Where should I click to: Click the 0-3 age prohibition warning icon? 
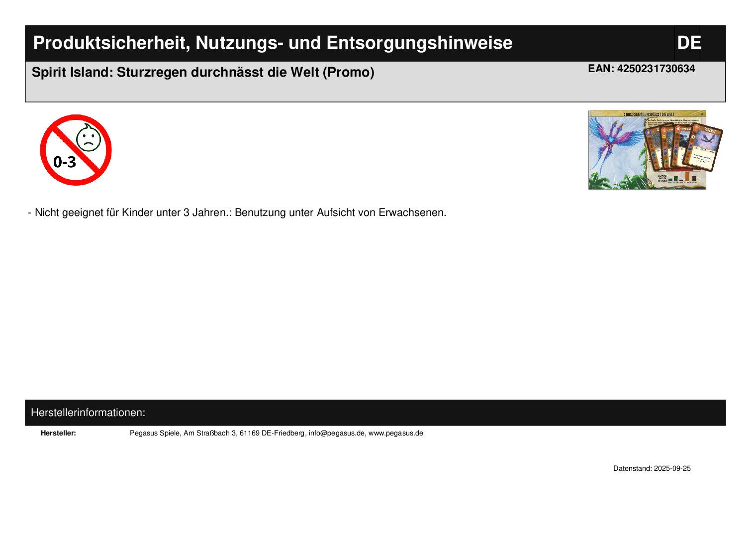(x=76, y=150)
